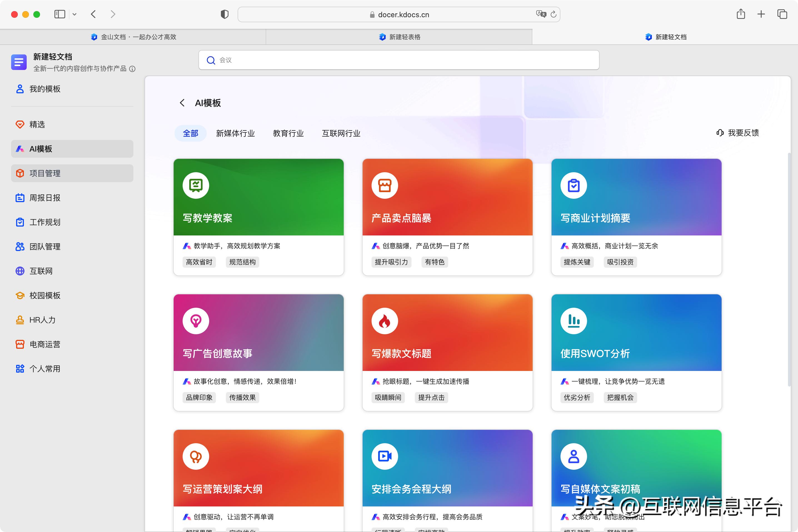Select 精选 in the sidebar

tap(37, 124)
